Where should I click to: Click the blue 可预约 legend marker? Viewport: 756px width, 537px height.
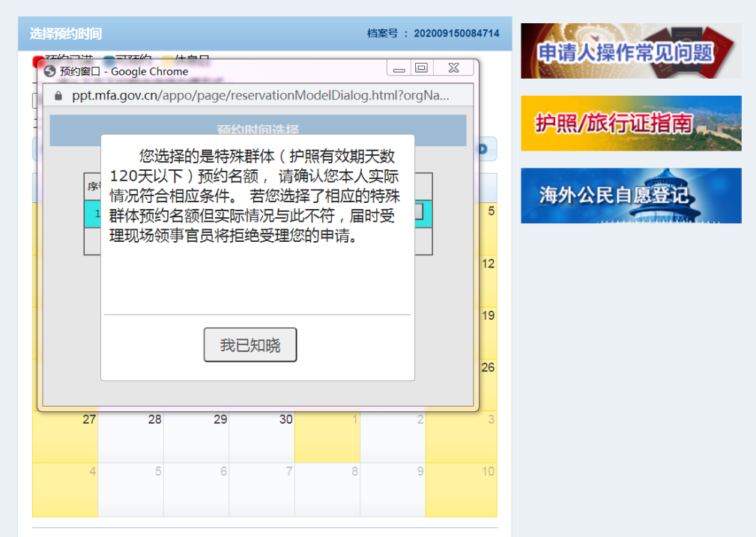[x=107, y=56]
